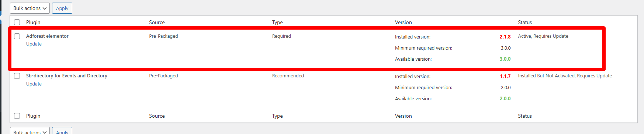
Task: Click the Source column header at top
Action: click(157, 22)
